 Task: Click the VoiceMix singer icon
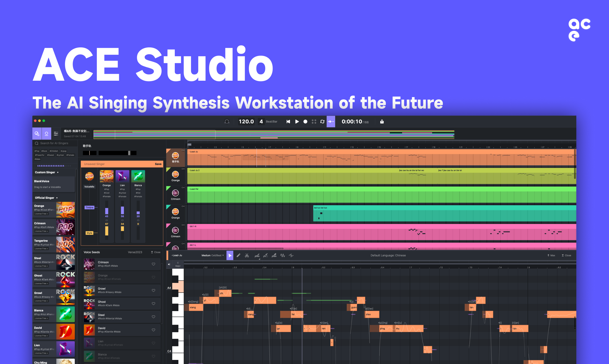(89, 176)
